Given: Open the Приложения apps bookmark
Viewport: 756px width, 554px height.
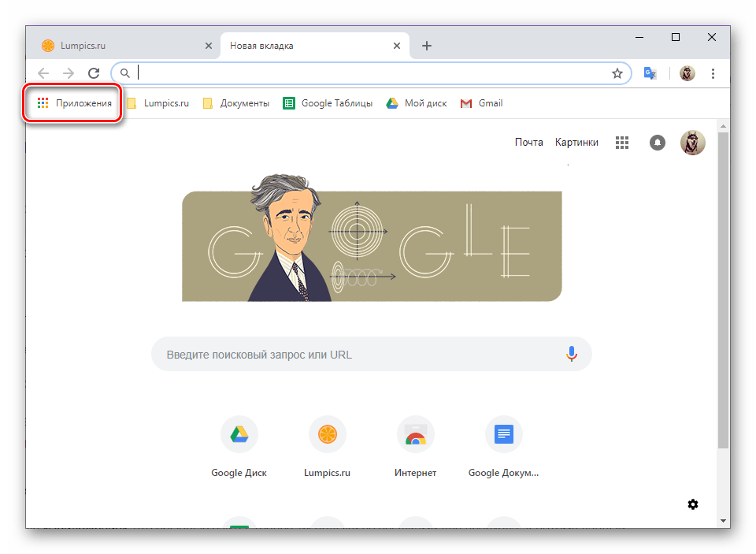Looking at the screenshot, I should (x=75, y=103).
